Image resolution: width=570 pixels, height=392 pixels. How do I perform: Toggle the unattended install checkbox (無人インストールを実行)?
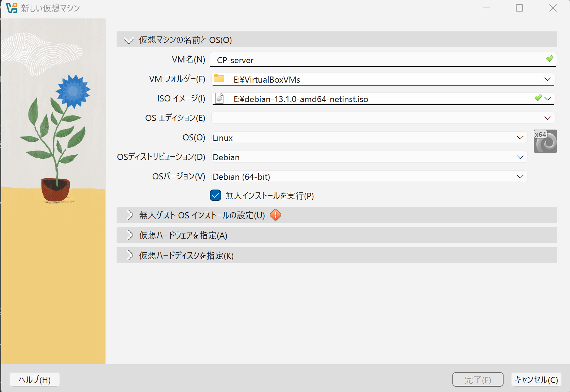216,195
